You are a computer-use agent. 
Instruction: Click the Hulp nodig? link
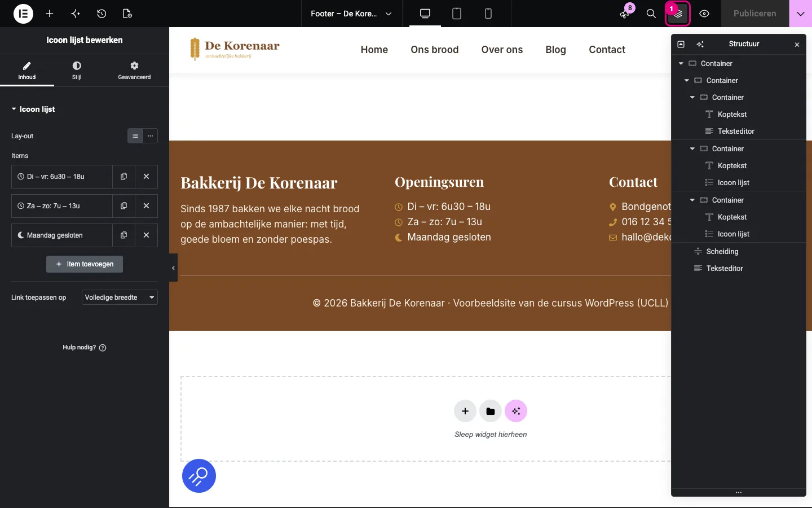coord(85,348)
